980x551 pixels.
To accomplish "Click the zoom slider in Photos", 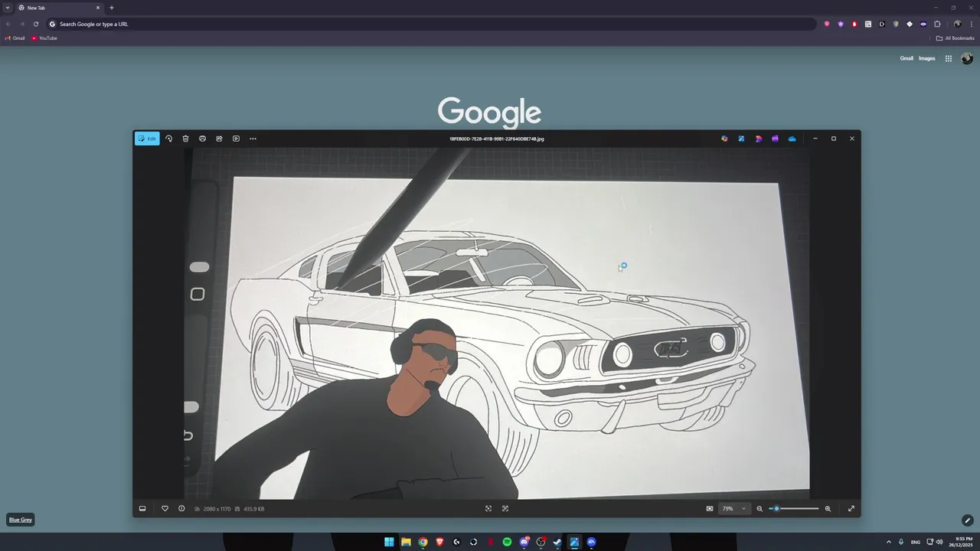I will 794,508.
